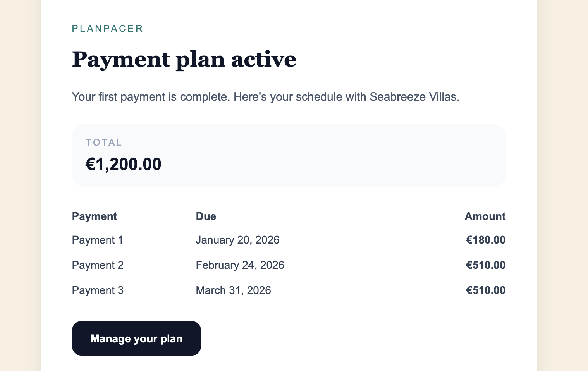The height and width of the screenshot is (371, 588).
Task: Select the Payment 3 row label
Action: pyautogui.click(x=98, y=290)
